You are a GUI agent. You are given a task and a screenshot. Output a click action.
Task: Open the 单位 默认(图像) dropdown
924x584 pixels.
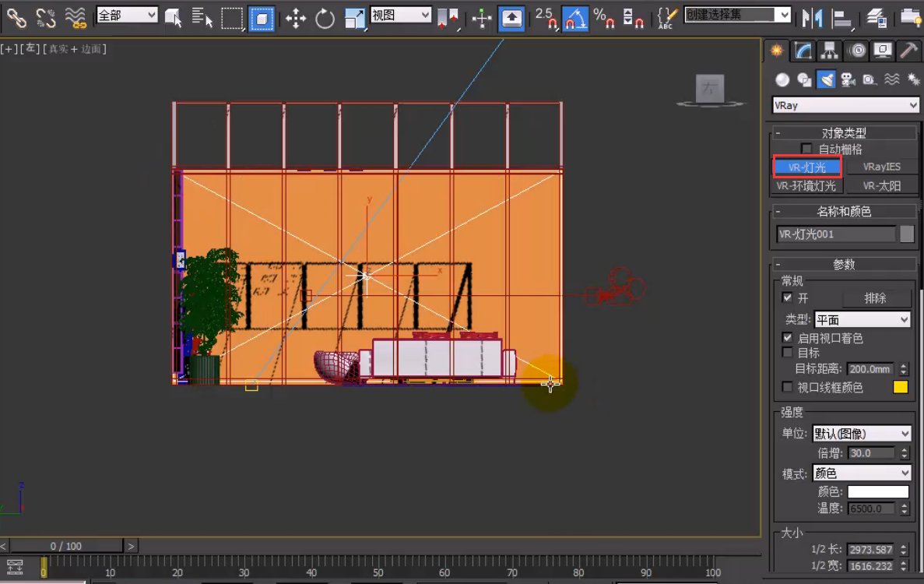862,434
